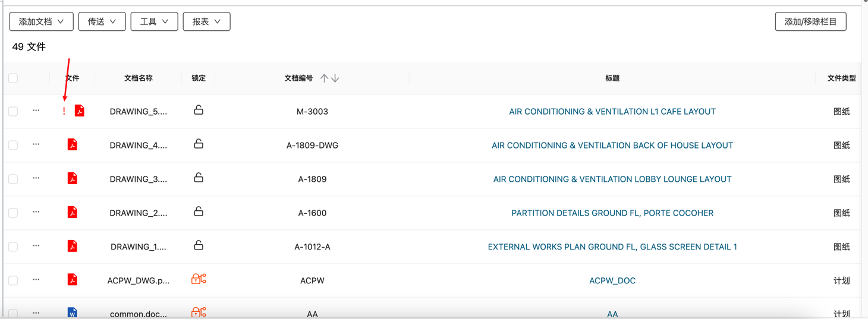This screenshot has width=868, height=319.
Task: Click the orange locked workflow icon for ACPW
Action: coord(199,279)
